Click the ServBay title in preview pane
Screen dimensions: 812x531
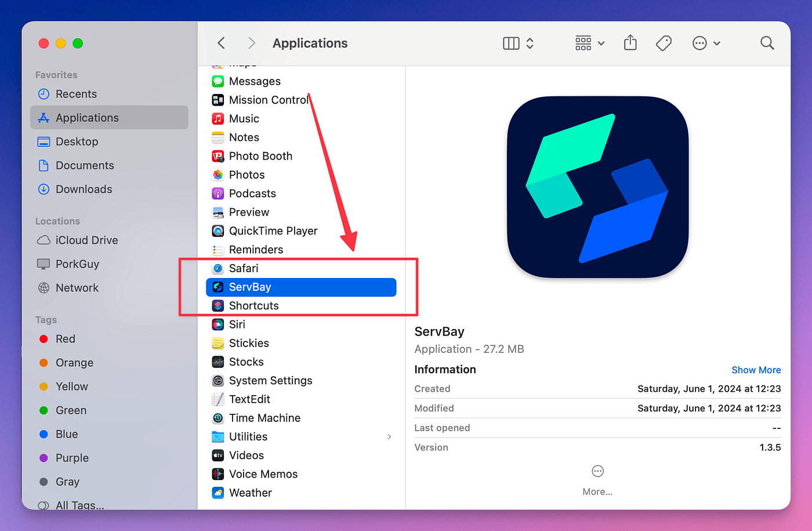pyautogui.click(x=439, y=332)
